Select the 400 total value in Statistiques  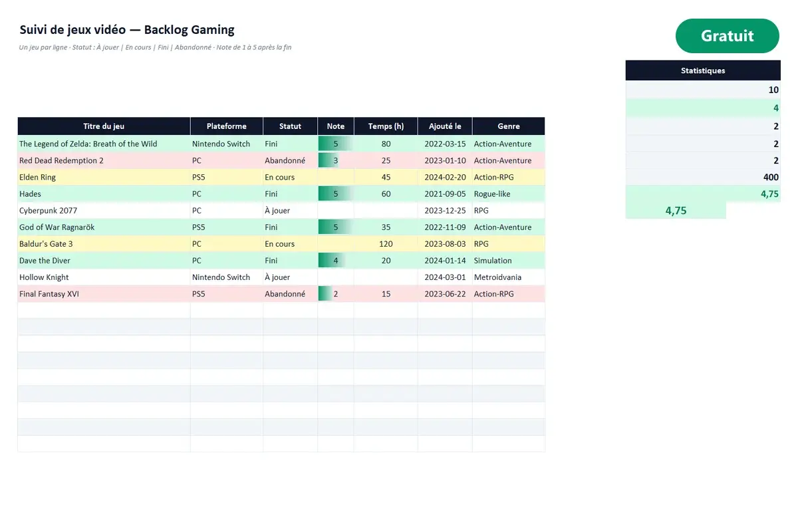pos(703,178)
